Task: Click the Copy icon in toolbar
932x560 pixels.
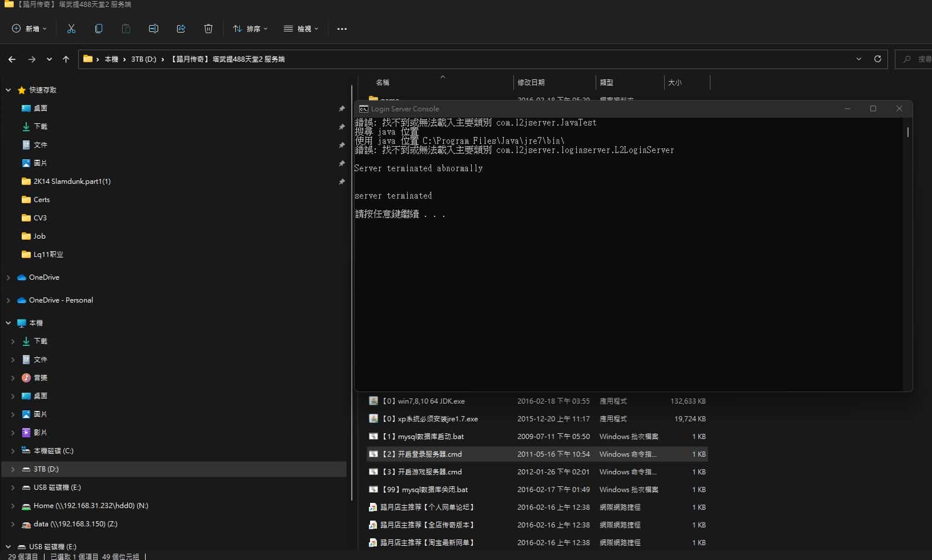Action: tap(99, 29)
